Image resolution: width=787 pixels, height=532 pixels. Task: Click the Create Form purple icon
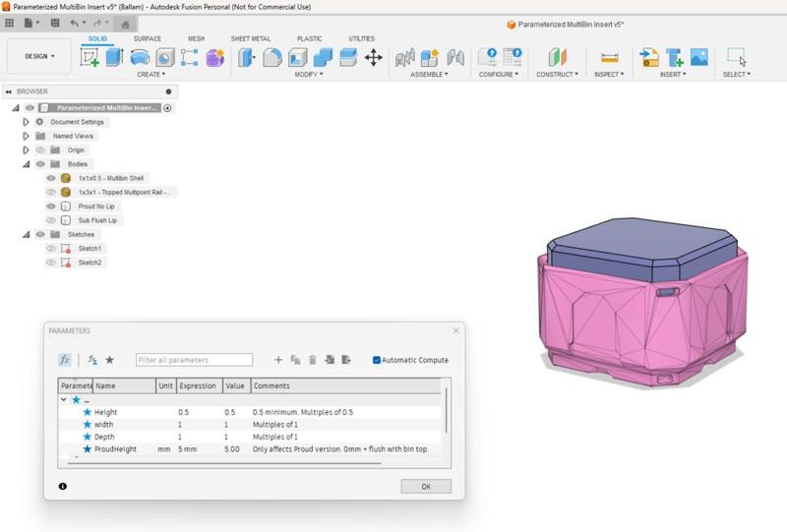[214, 58]
